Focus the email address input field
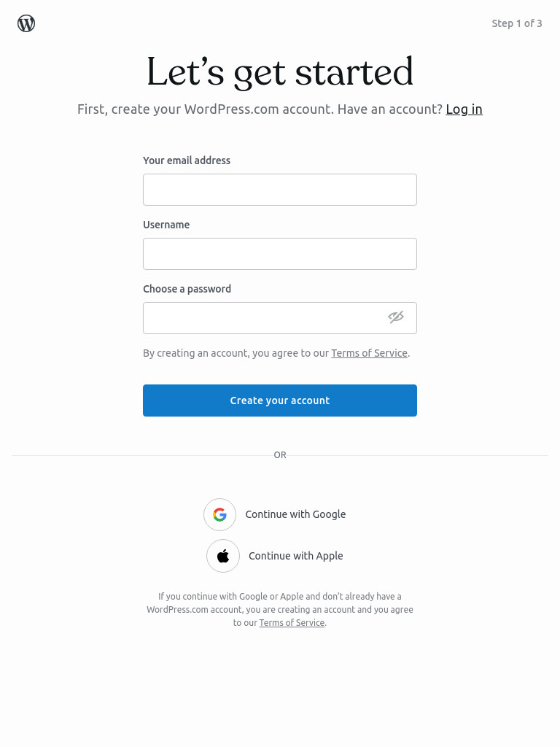 click(280, 190)
